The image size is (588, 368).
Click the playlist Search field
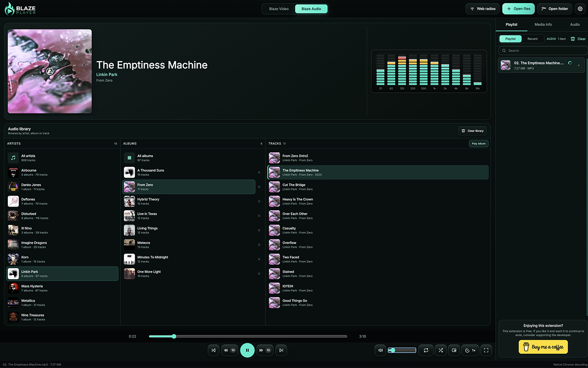point(543,51)
